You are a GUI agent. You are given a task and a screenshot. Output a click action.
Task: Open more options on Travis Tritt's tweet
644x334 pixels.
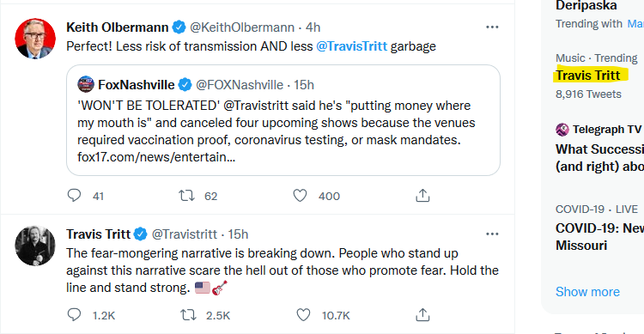click(492, 234)
